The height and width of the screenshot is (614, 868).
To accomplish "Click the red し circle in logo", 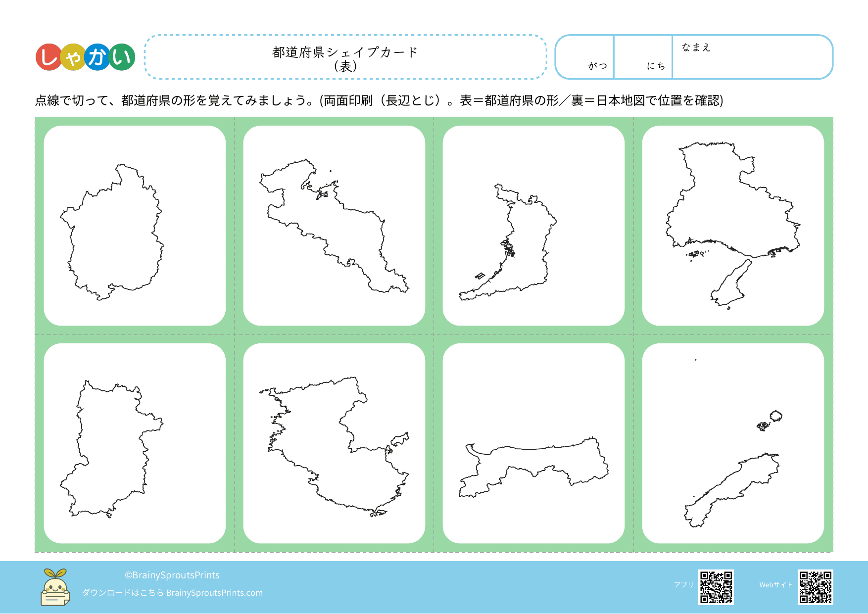I will [48, 57].
